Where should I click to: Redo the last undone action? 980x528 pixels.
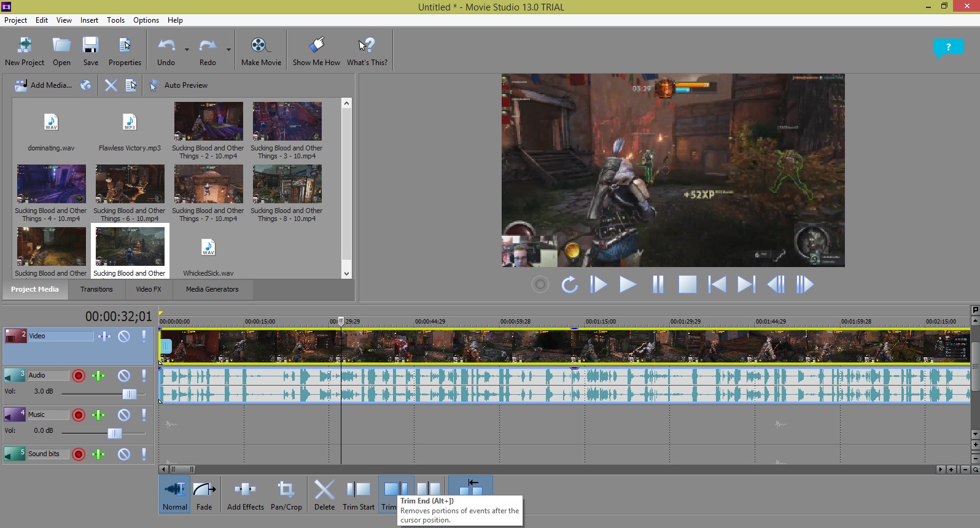point(208,51)
